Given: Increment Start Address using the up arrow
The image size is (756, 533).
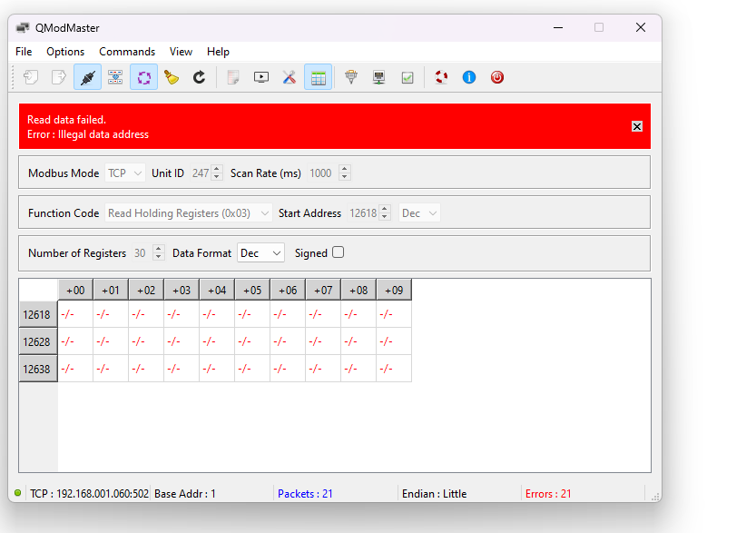Looking at the screenshot, I should 385,209.
